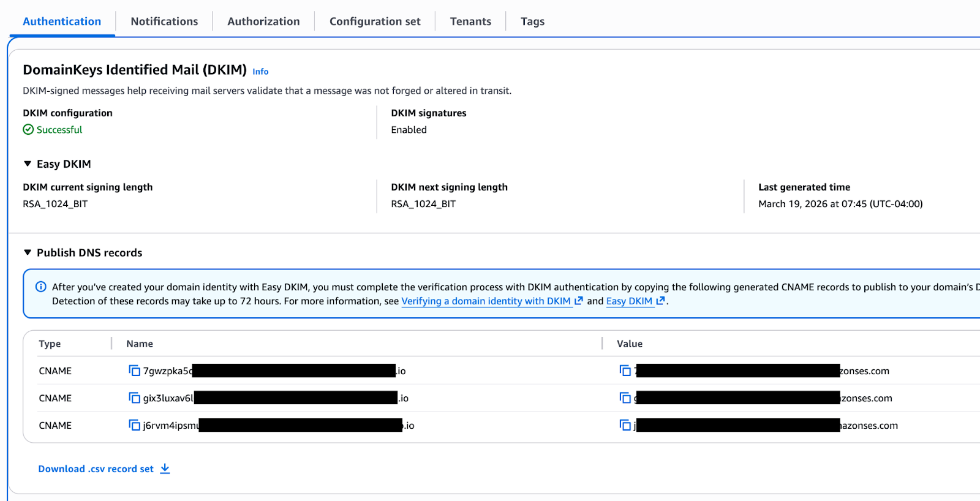Click the DomainKeys Identified Mail (DKIM) heading

[x=135, y=70]
